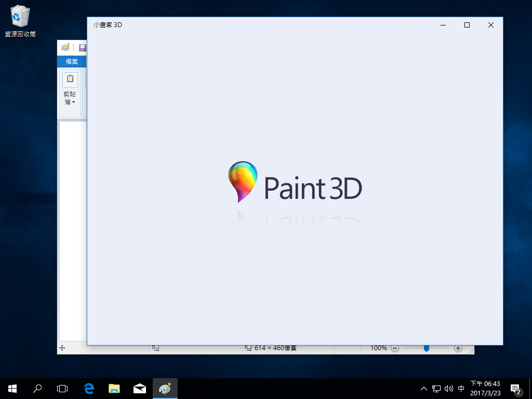Image resolution: width=532 pixels, height=399 pixels.
Task: Open the Windows Start menu
Action: [x=12, y=388]
